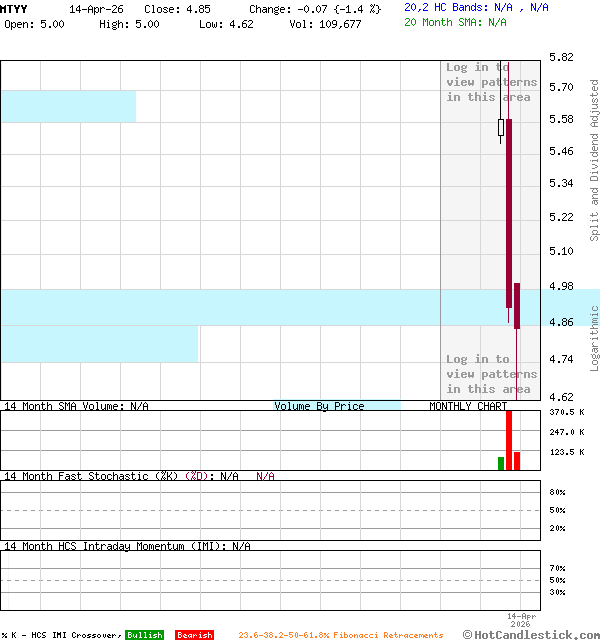Screen dimensions: 600x640
Task: Click the MTYY ticker symbol
Action: point(14,8)
